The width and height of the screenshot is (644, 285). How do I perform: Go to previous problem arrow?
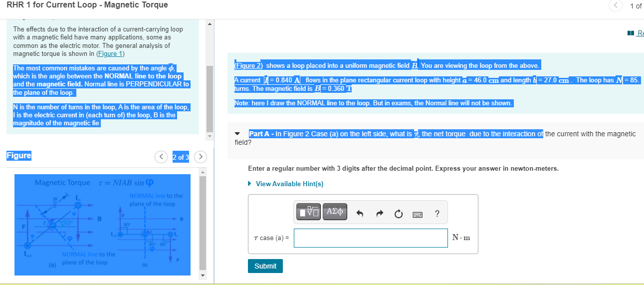point(616,6)
